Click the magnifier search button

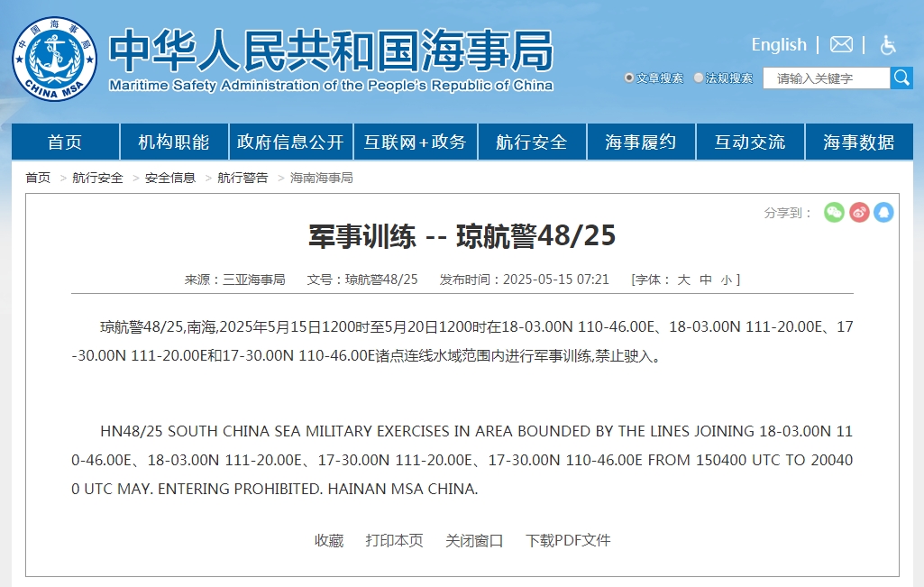pos(901,78)
